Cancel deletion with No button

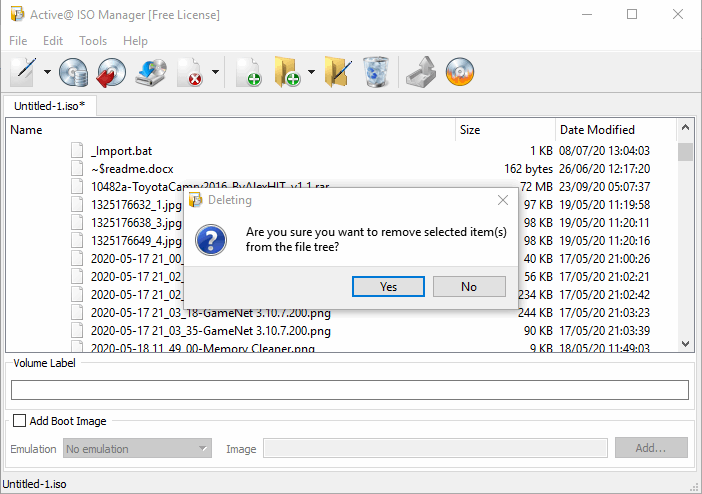(469, 287)
